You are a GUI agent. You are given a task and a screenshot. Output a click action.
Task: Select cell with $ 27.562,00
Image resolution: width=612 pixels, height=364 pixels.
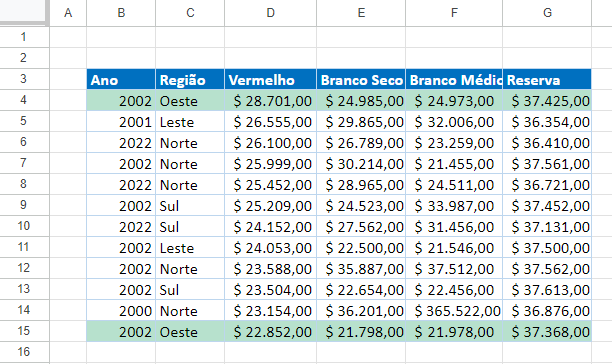361,227
